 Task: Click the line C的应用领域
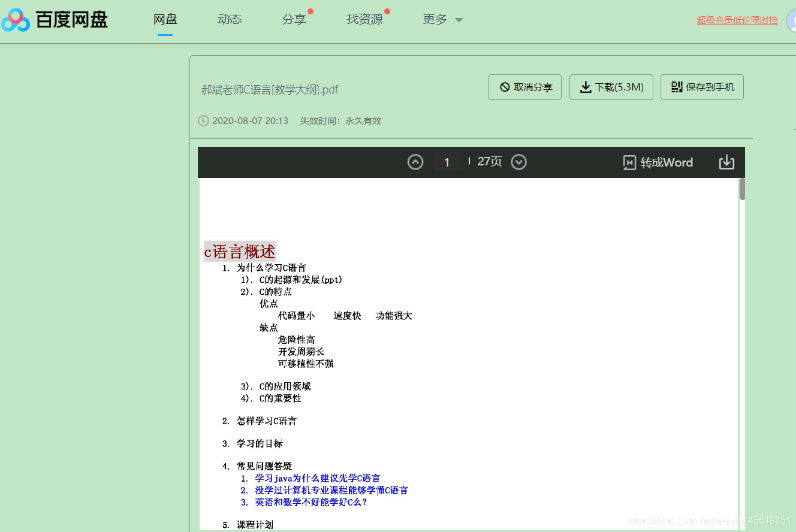point(285,386)
